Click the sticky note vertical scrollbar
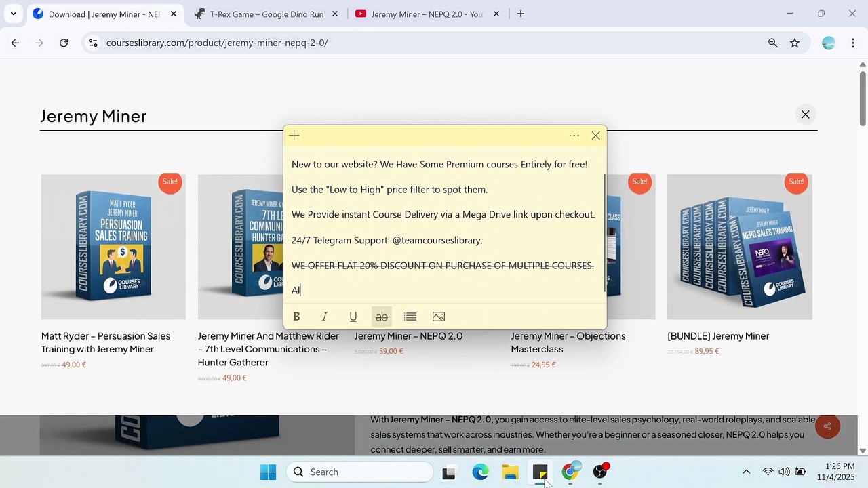868x488 pixels. [604, 233]
